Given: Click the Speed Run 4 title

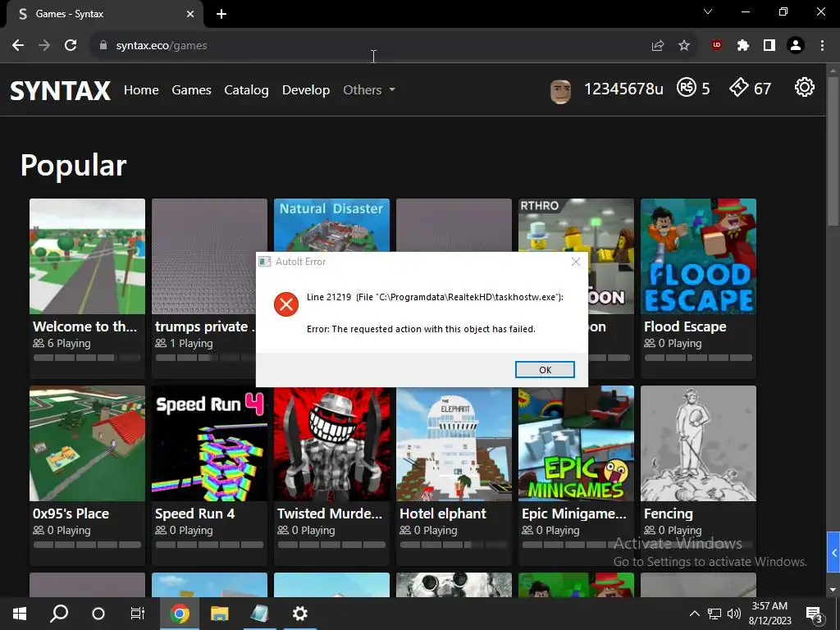Looking at the screenshot, I should click(x=195, y=514).
